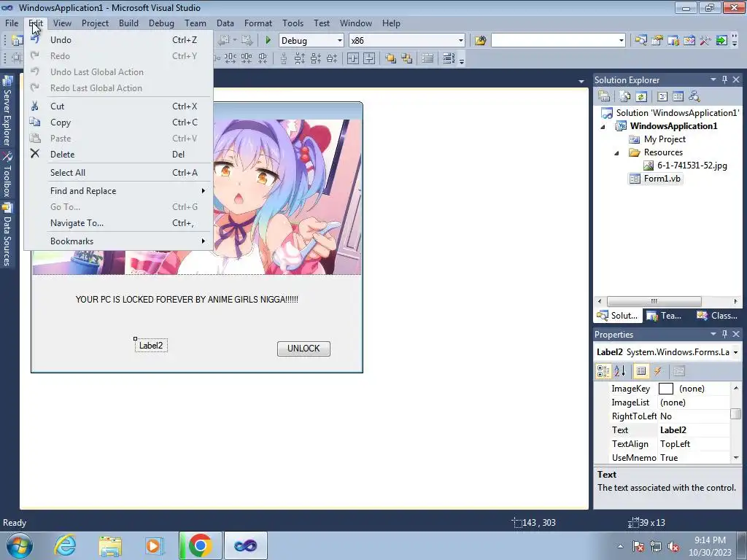
Task: Collapse the WindowsApplication1 project node
Action: tap(603, 127)
